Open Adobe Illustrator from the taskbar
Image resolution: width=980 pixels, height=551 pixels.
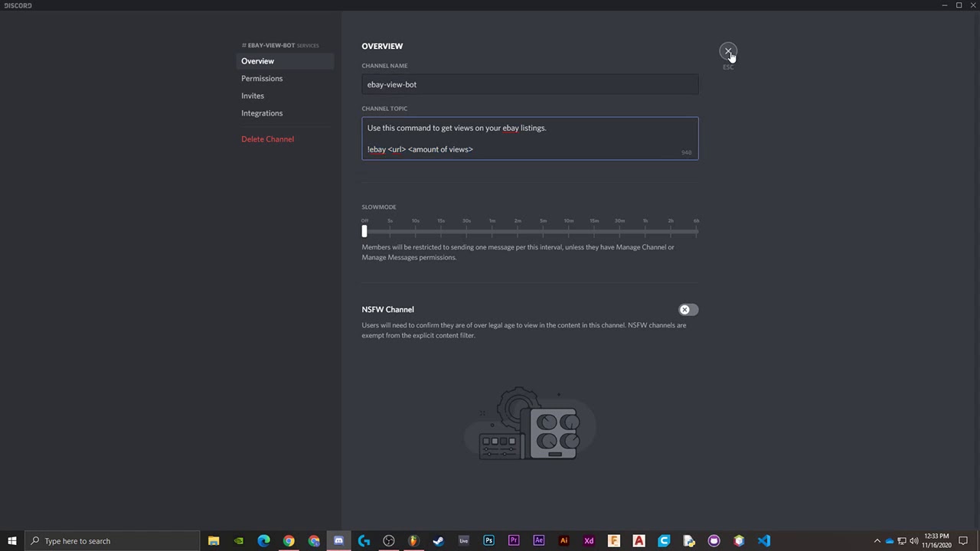tap(563, 541)
